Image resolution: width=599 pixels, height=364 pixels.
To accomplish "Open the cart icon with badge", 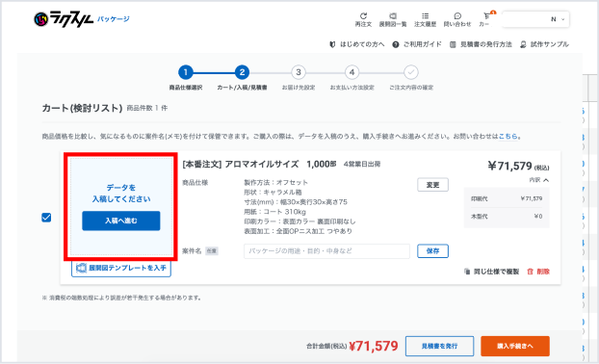I will (x=486, y=19).
